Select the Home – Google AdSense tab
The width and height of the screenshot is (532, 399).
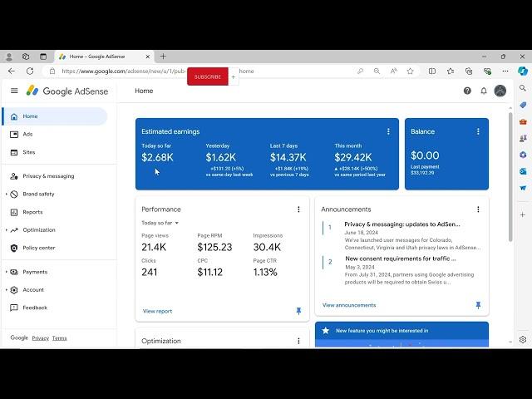pyautogui.click(x=104, y=57)
